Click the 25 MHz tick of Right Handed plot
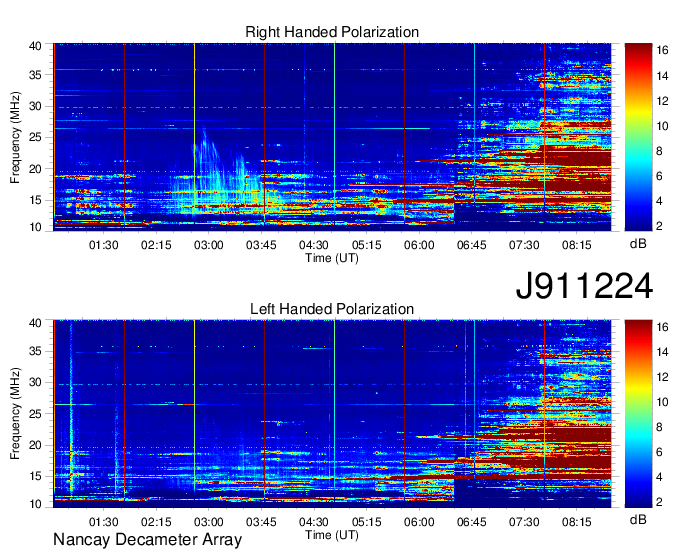The image size is (680, 552). (35, 138)
